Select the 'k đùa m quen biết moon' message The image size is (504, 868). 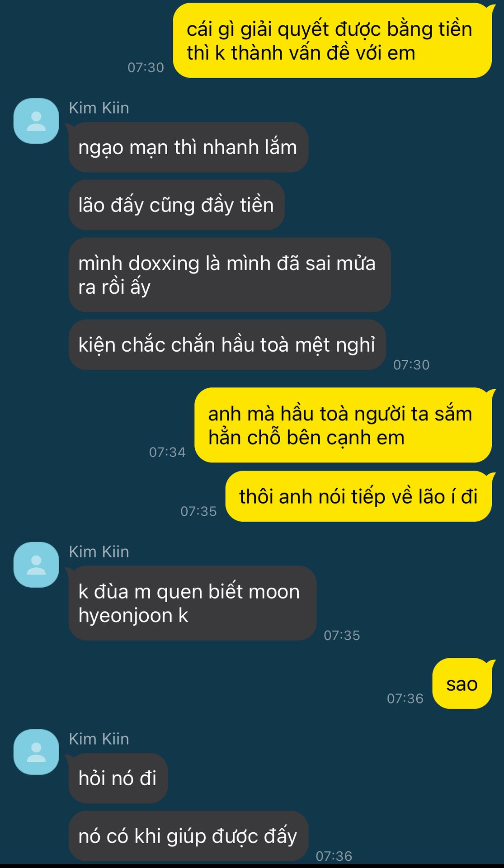(193, 603)
